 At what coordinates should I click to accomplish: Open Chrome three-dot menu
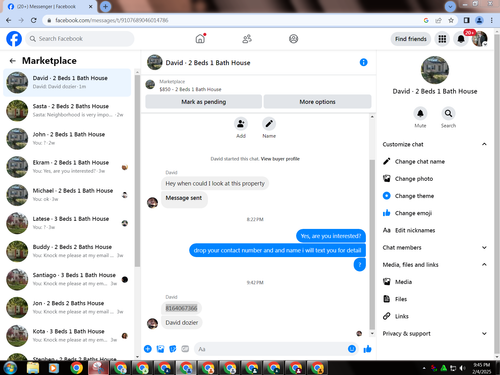pos(492,20)
